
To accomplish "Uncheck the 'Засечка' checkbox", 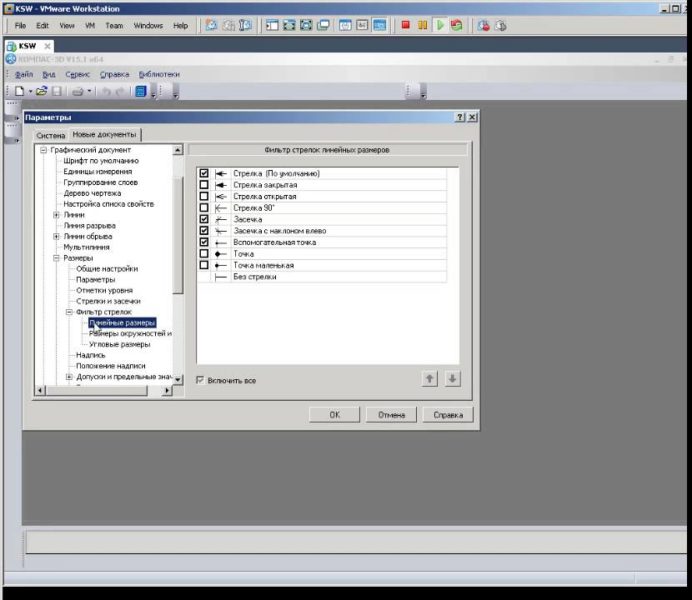I will click(x=204, y=219).
